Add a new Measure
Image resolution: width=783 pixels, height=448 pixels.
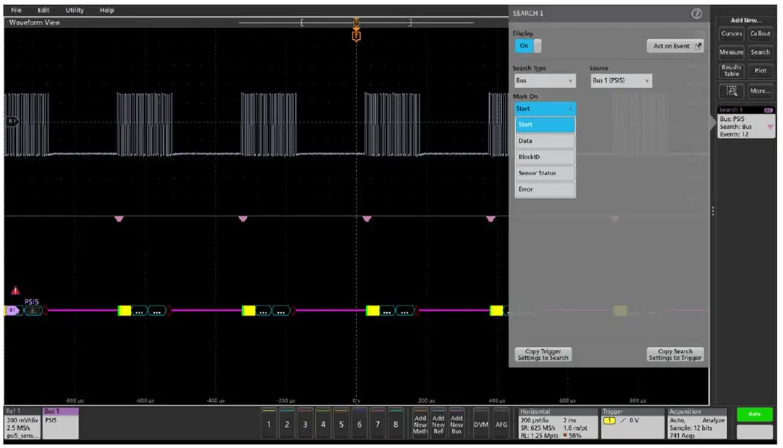[732, 52]
